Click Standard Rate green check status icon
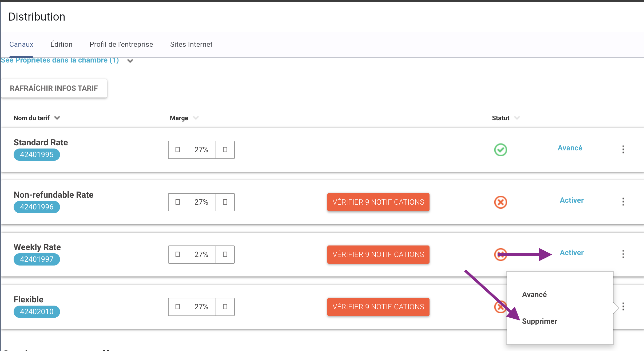644x351 pixels. 501,150
